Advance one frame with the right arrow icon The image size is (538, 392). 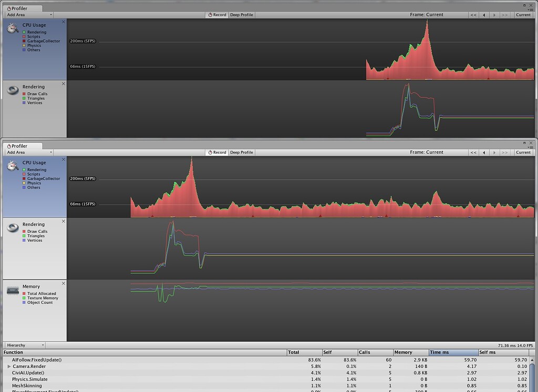click(x=494, y=14)
